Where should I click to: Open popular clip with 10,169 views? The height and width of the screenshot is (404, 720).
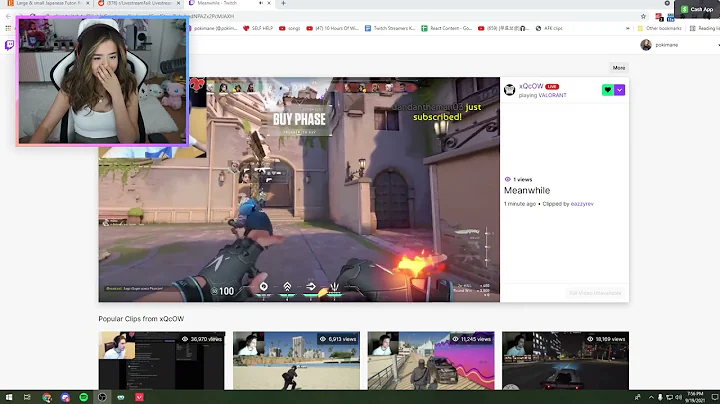565,360
